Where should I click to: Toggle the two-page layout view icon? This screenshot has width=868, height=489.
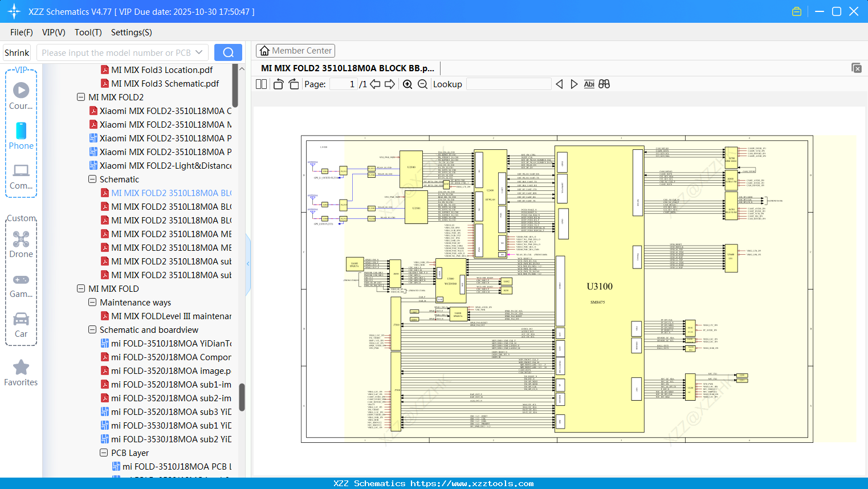pos(261,84)
